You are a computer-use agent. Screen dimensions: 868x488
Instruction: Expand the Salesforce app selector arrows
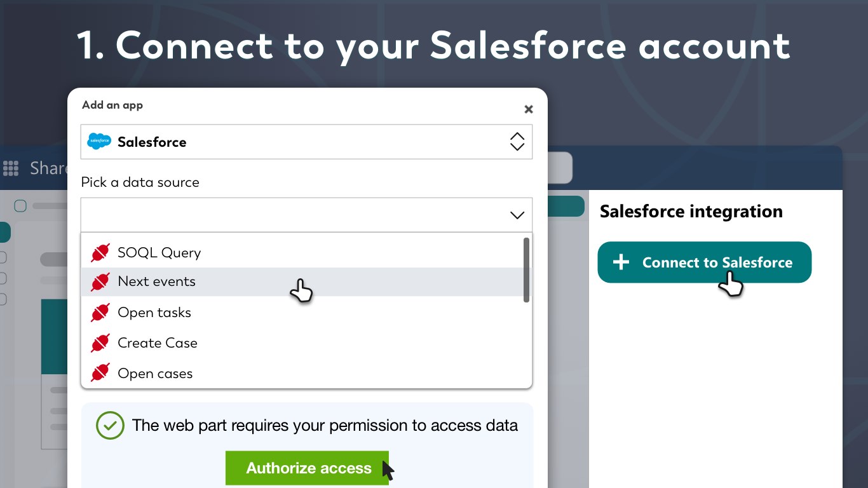(517, 142)
